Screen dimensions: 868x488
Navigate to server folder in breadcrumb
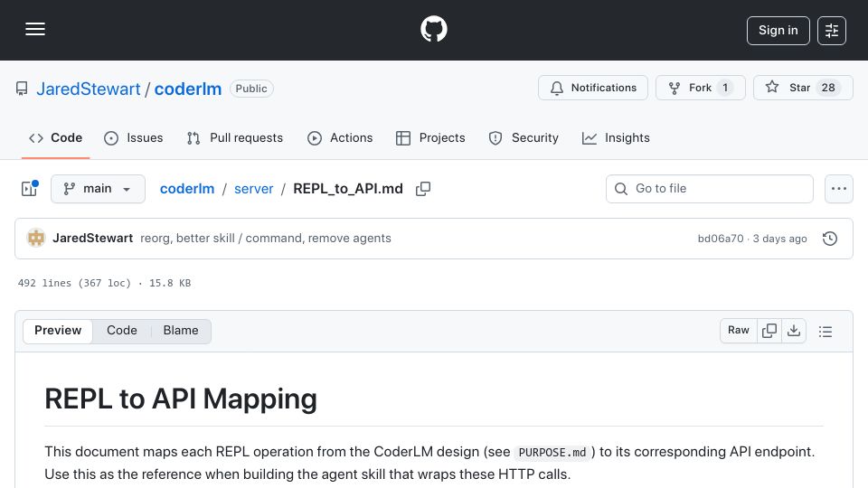click(x=253, y=189)
